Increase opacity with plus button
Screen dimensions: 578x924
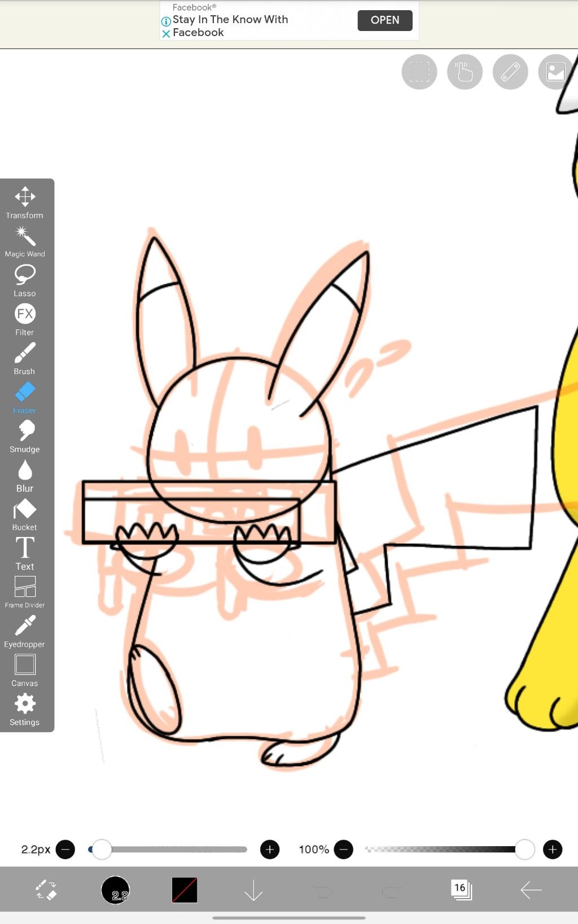tap(553, 849)
